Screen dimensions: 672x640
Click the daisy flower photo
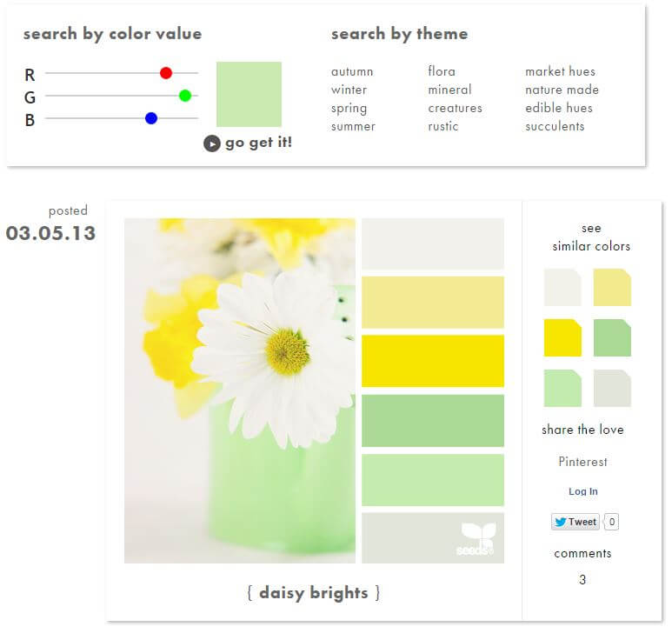(240, 390)
